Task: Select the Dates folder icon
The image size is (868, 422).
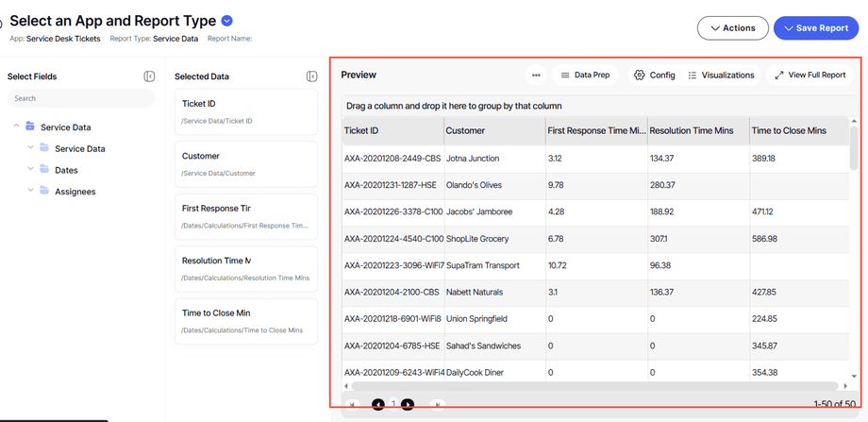Action: (44, 170)
